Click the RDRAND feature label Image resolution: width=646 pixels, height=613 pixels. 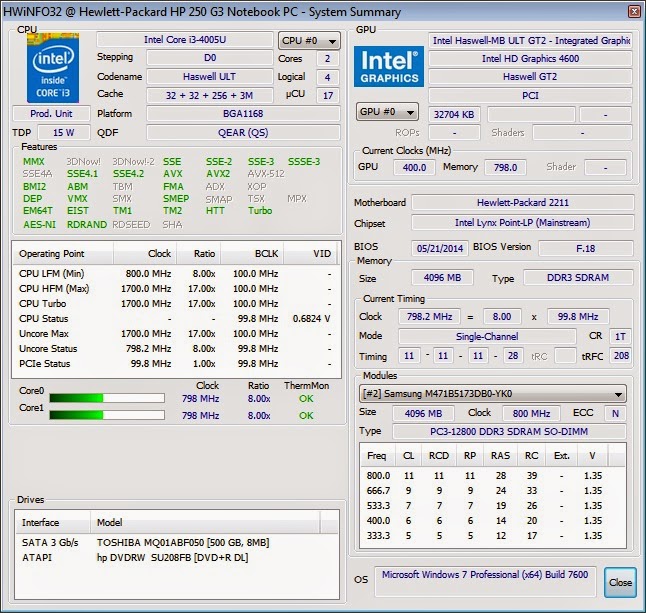click(x=87, y=225)
